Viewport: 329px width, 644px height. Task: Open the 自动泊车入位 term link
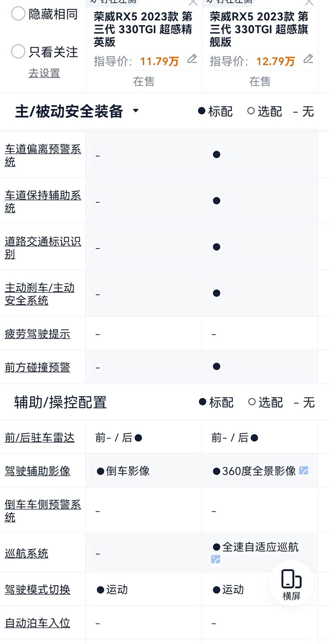click(x=38, y=623)
